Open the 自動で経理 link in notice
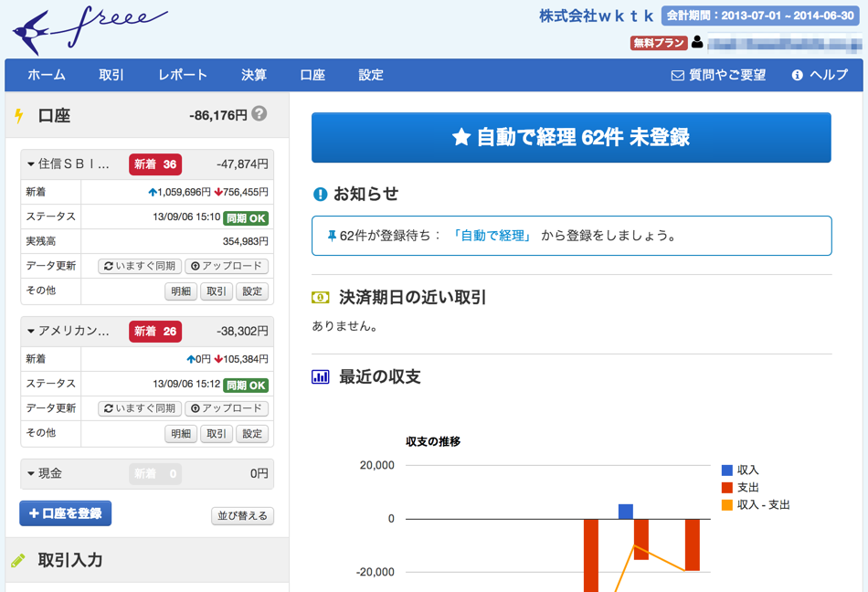 click(493, 236)
